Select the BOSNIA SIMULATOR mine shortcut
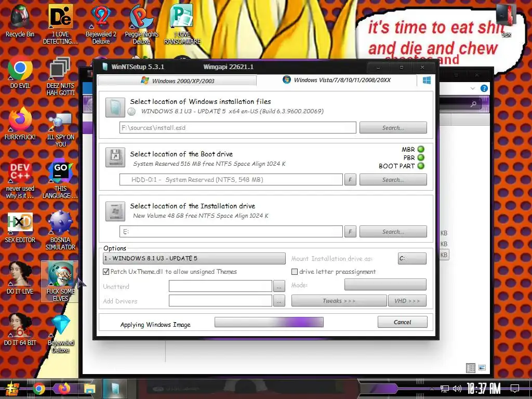 coord(60,229)
